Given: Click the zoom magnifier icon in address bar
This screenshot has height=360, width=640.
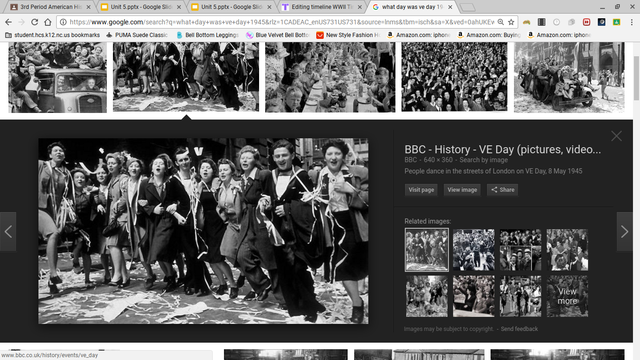Looking at the screenshot, I should (x=500, y=22).
